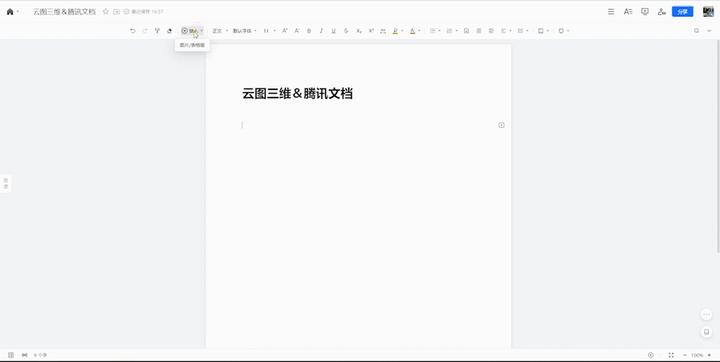
Task: Click the plus icon at line's right
Action: (x=501, y=125)
